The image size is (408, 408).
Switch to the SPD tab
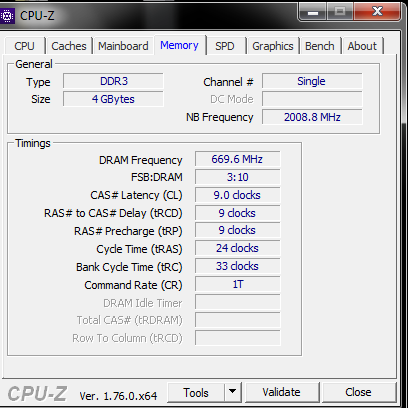tap(224, 46)
